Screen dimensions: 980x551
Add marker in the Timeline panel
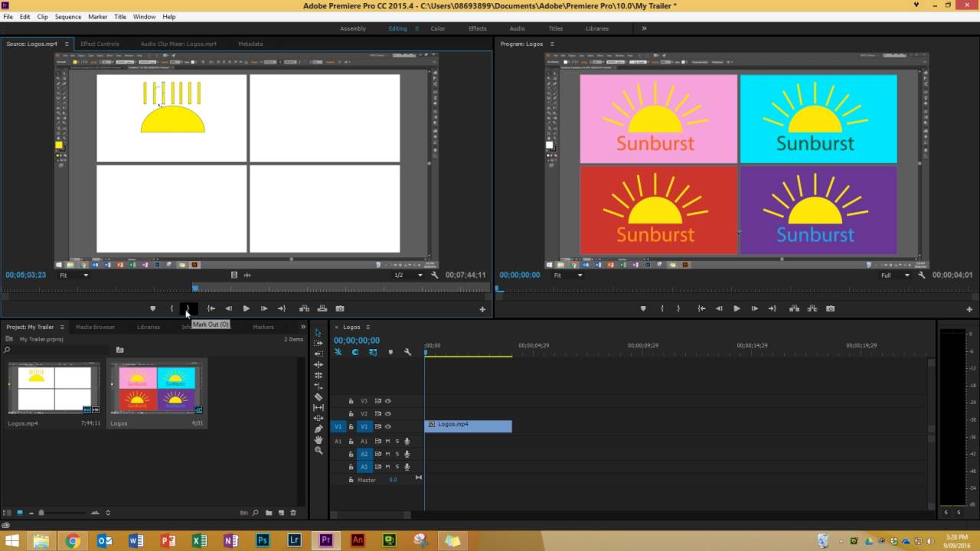(390, 352)
